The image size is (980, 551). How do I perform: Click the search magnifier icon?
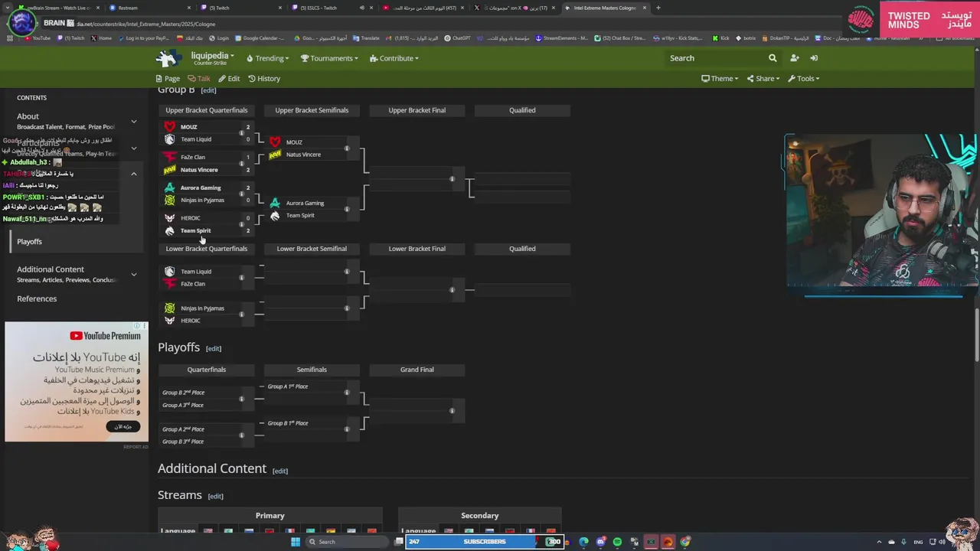773,58
